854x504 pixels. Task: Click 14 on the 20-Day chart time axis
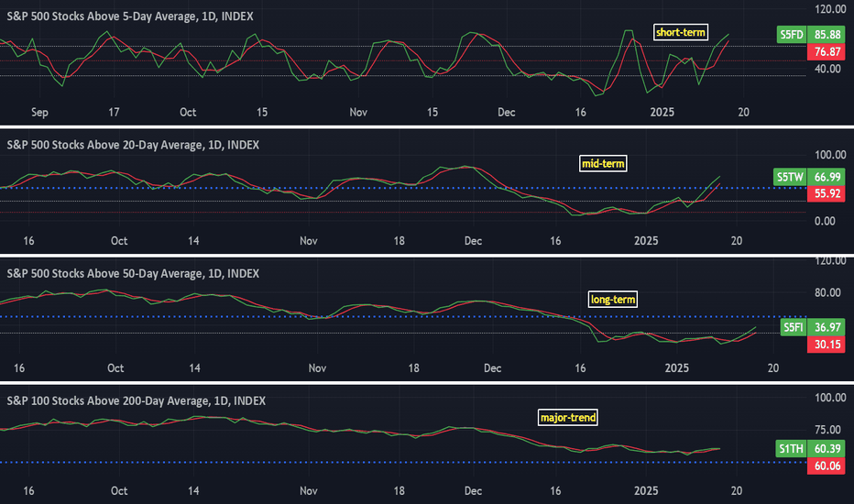pyautogui.click(x=193, y=241)
